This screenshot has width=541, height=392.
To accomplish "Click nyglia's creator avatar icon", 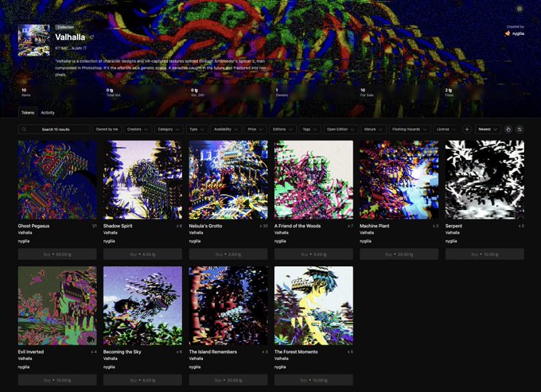I will pos(508,33).
